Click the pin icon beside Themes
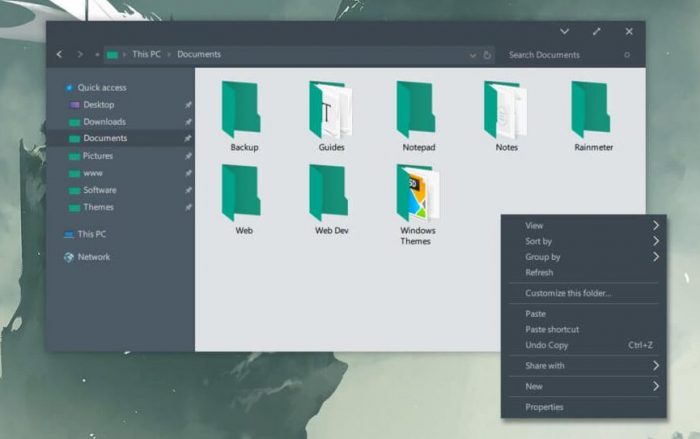 (188, 207)
